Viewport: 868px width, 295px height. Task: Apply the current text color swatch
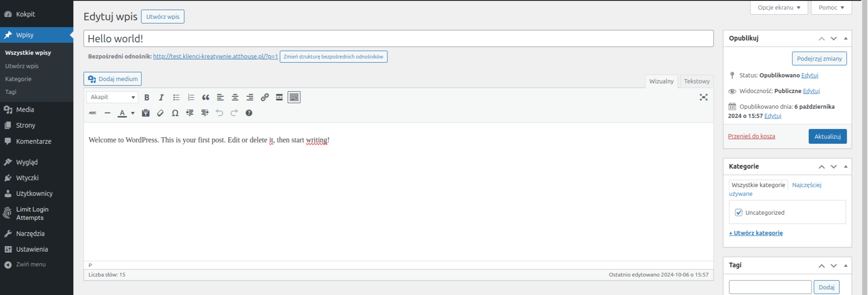pyautogui.click(x=122, y=113)
